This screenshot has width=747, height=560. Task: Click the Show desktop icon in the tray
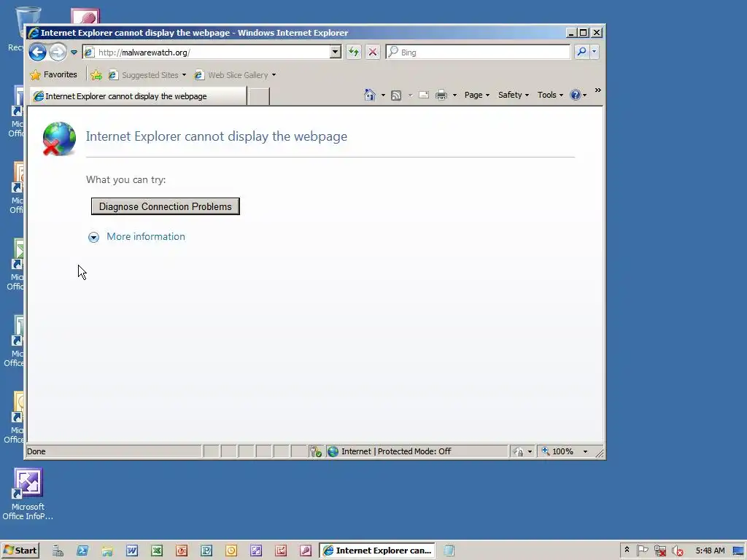click(739, 551)
